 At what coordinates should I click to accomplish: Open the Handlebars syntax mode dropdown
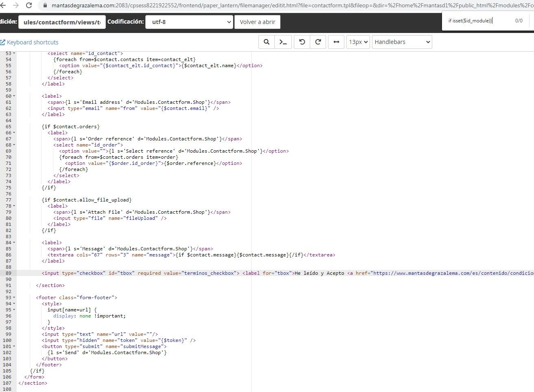402,42
